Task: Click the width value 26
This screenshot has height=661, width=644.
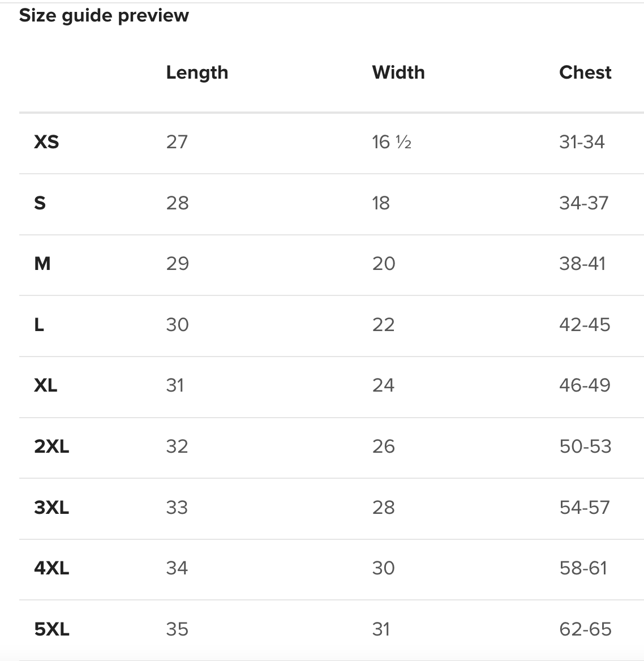Action: point(384,447)
